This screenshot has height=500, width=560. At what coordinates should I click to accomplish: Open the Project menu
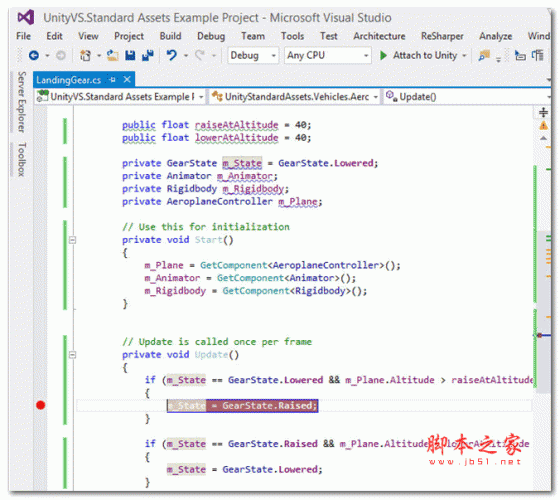pyautogui.click(x=129, y=36)
